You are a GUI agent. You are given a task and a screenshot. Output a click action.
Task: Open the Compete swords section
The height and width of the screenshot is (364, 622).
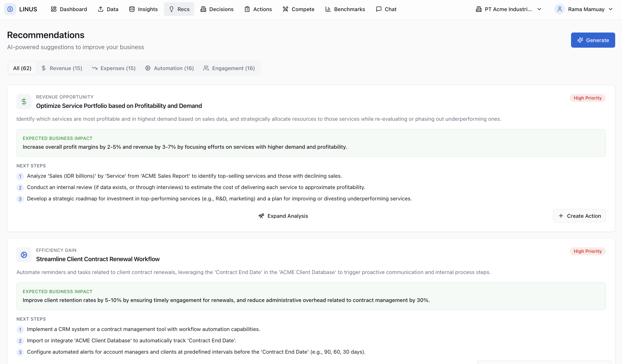point(298,9)
